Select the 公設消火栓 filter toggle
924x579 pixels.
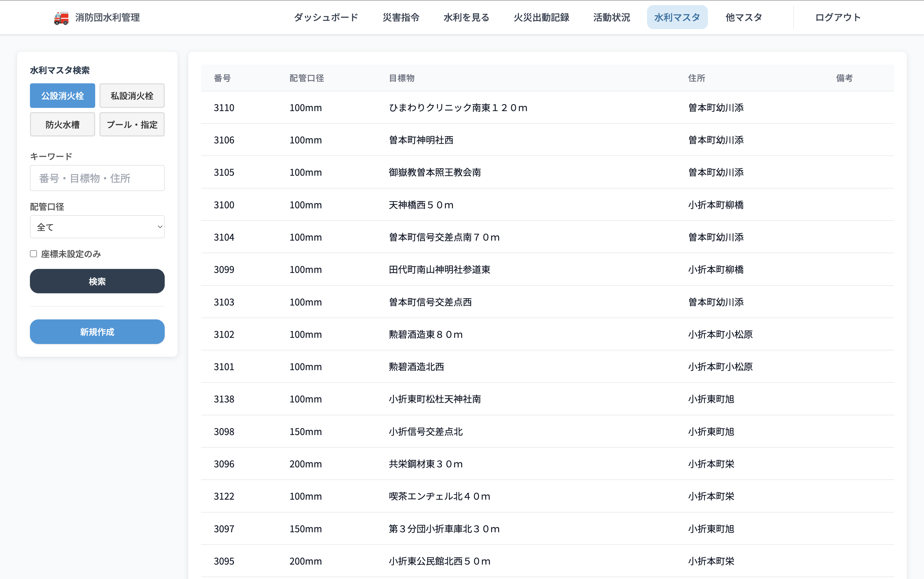[x=63, y=96]
